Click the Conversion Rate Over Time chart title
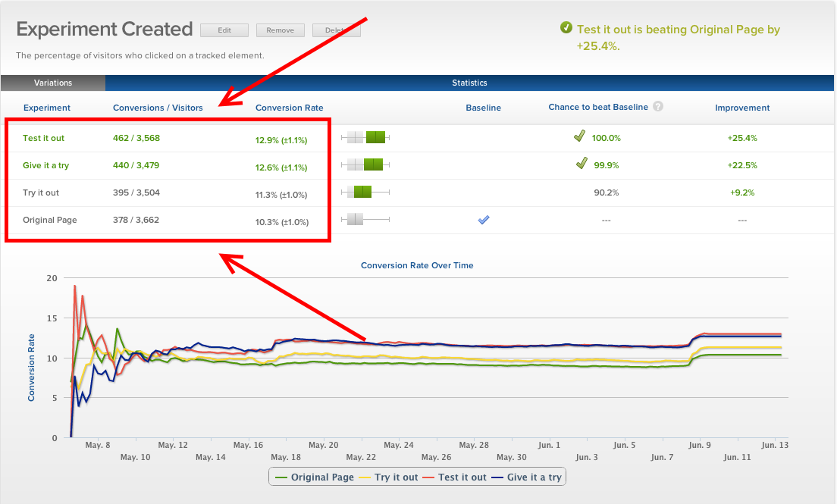The height and width of the screenshot is (504, 837). point(417,265)
